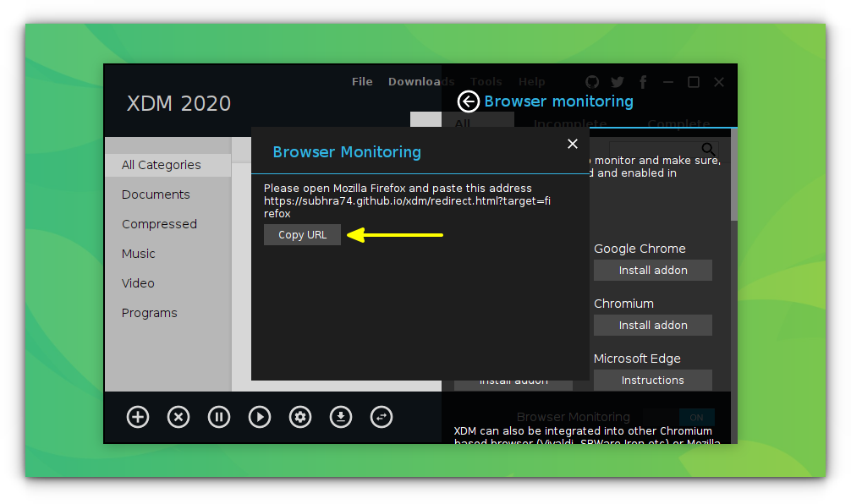The height and width of the screenshot is (504, 851).
Task: Click the XDM 2020 title text
Action: pyautogui.click(x=178, y=103)
